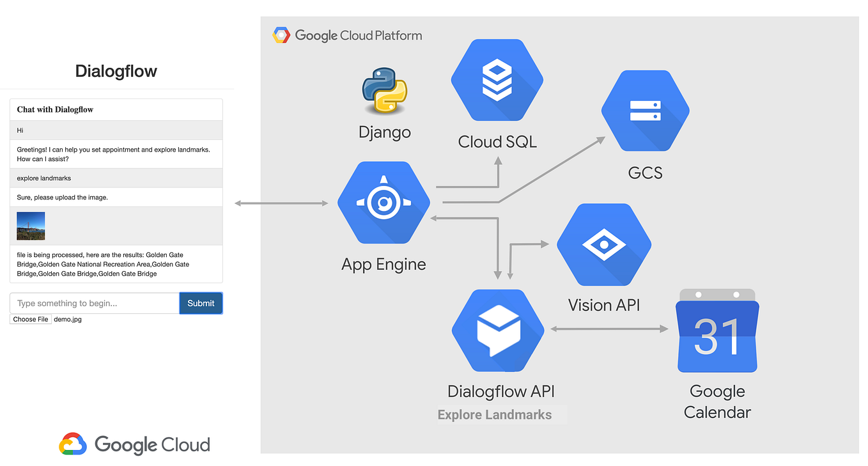Click the Google Cloud logo at bottom left
This screenshot has width=868, height=466.
click(x=134, y=444)
